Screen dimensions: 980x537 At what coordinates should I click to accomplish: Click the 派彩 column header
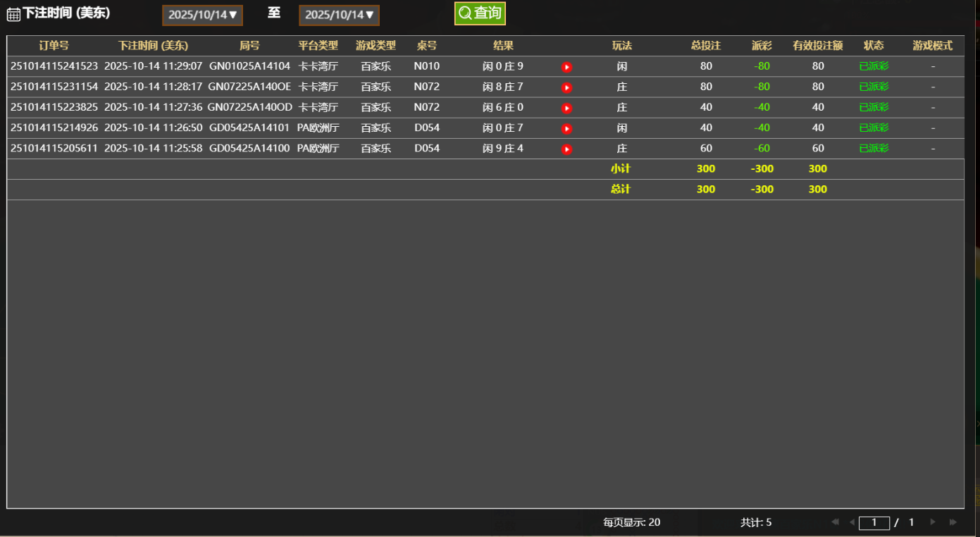tap(762, 46)
